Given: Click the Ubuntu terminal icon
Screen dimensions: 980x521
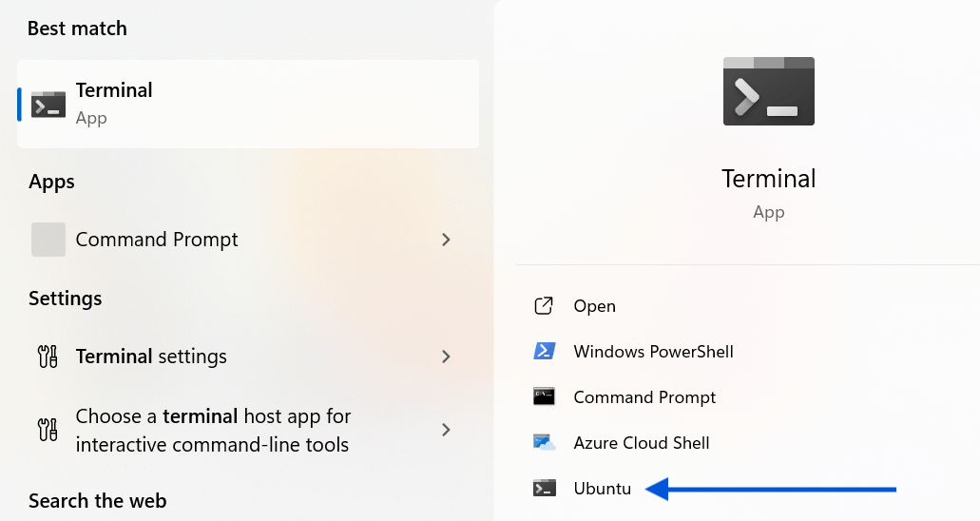Looking at the screenshot, I should pos(544,488).
